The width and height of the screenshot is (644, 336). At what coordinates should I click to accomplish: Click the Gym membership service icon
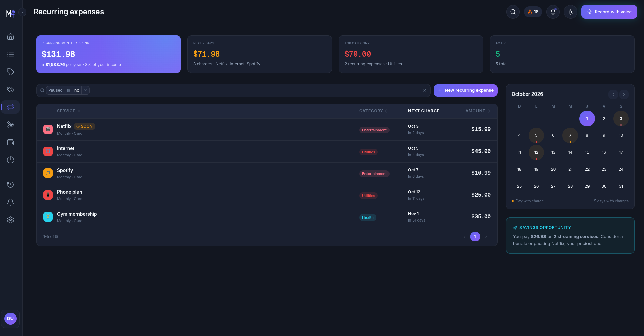(x=48, y=217)
